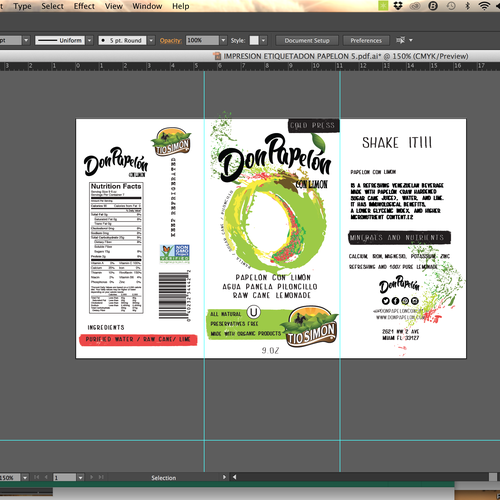Click the artboard number field
This screenshot has width=500, height=500.
point(65,478)
